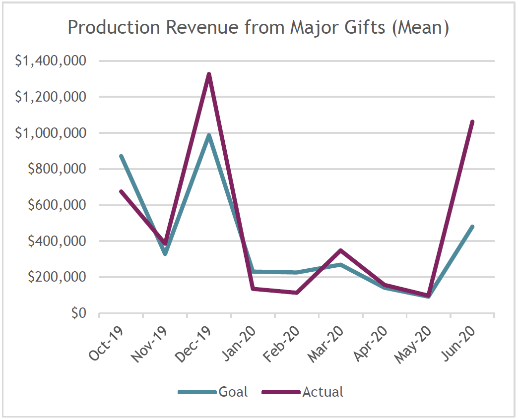Select the $0 axis label
518x420 pixels.
click(x=79, y=313)
